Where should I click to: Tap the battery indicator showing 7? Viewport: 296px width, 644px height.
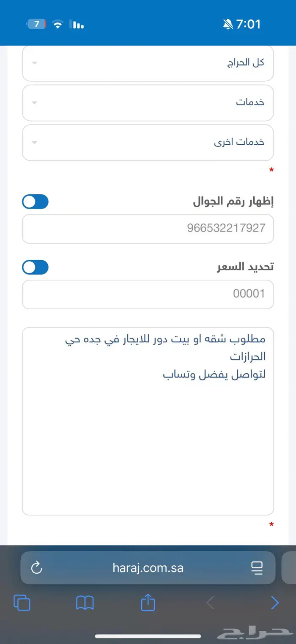click(37, 24)
